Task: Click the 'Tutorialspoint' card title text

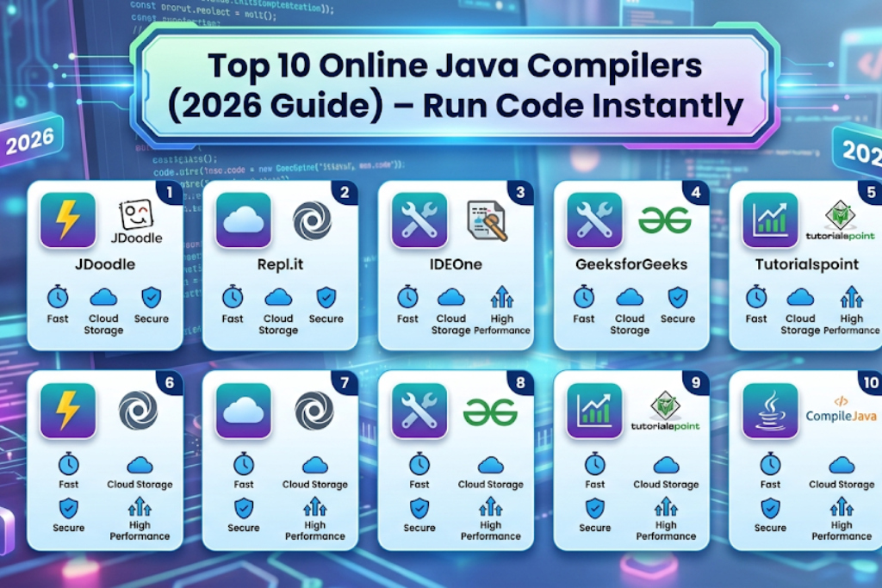Action: pyautogui.click(x=806, y=264)
